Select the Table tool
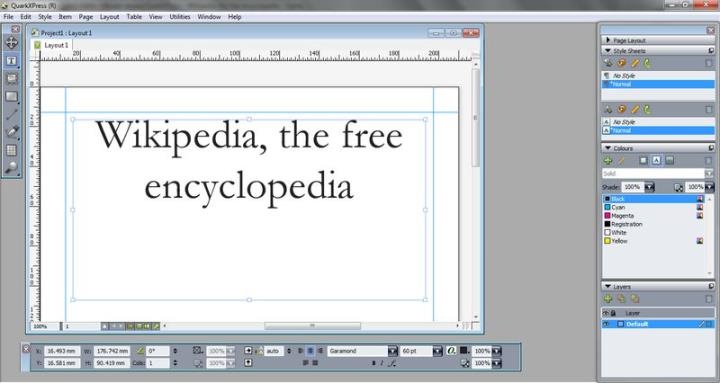Viewport: 720px width, 383px height. [x=11, y=150]
